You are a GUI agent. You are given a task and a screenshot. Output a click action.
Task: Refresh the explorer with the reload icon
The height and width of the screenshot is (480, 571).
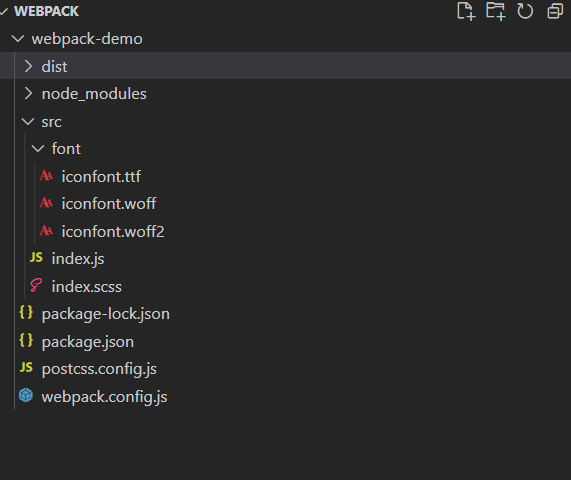pos(525,11)
